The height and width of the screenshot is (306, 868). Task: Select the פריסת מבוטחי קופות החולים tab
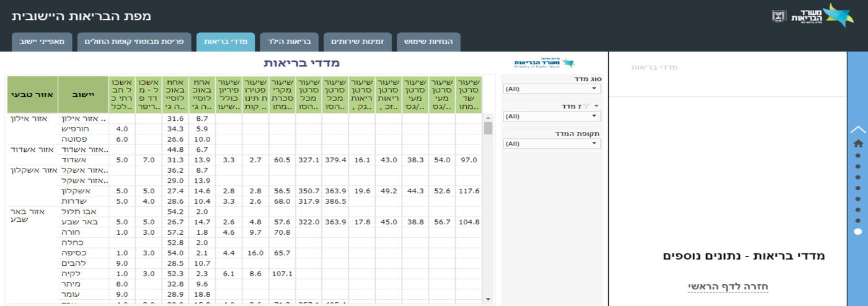134,42
